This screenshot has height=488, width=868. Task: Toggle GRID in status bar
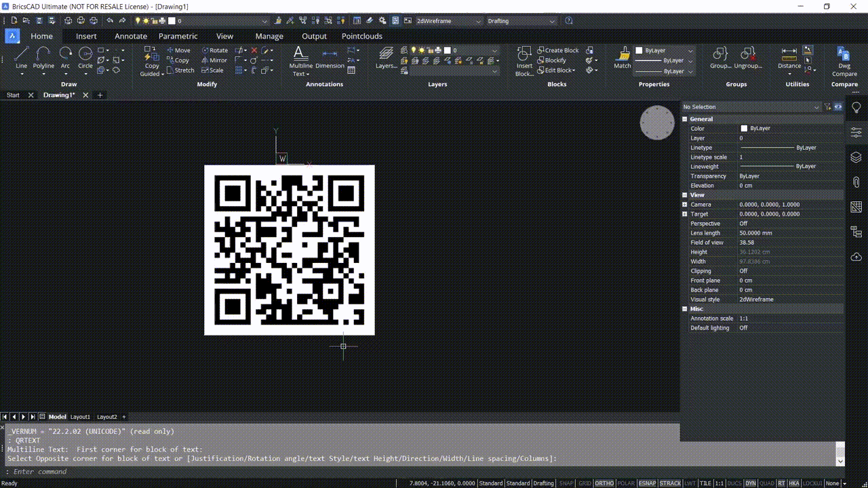pyautogui.click(x=585, y=483)
